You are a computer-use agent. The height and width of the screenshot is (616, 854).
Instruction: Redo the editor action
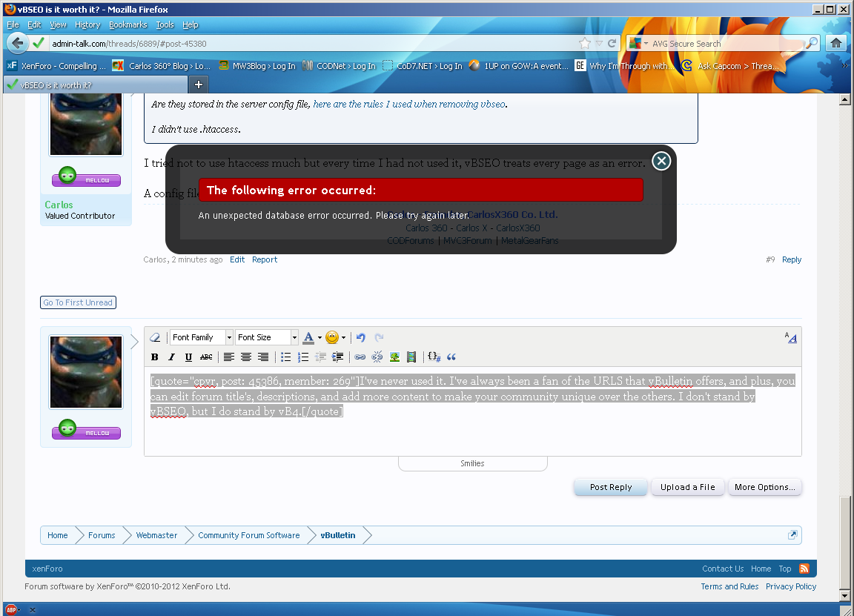tap(379, 338)
